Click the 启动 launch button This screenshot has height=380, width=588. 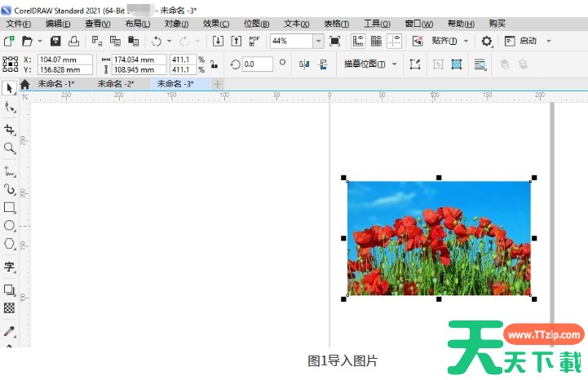point(528,41)
